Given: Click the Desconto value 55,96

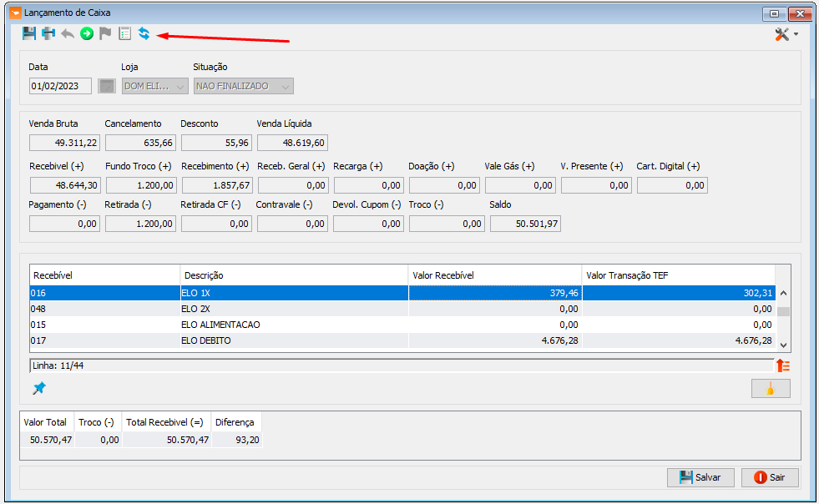Looking at the screenshot, I should click(217, 143).
